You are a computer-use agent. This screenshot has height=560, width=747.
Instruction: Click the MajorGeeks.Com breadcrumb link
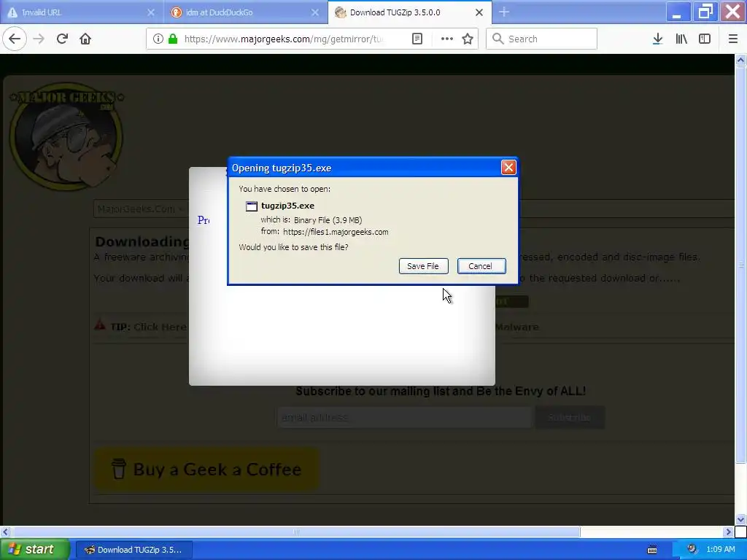click(x=136, y=209)
